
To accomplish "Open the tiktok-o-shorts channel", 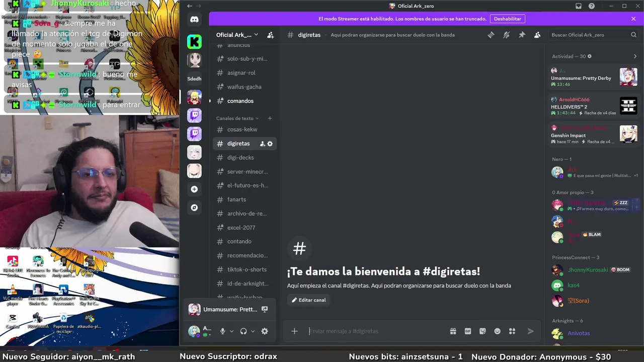I will [245, 269].
